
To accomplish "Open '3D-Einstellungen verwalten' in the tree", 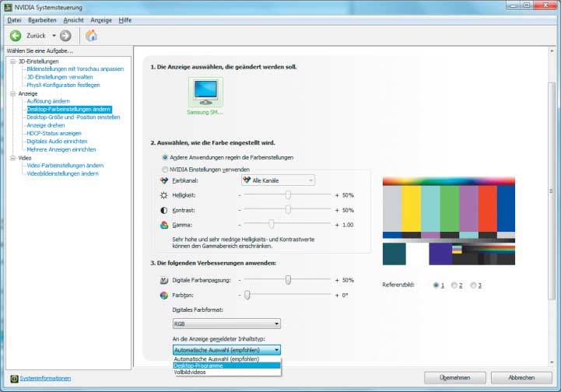I will [x=60, y=77].
